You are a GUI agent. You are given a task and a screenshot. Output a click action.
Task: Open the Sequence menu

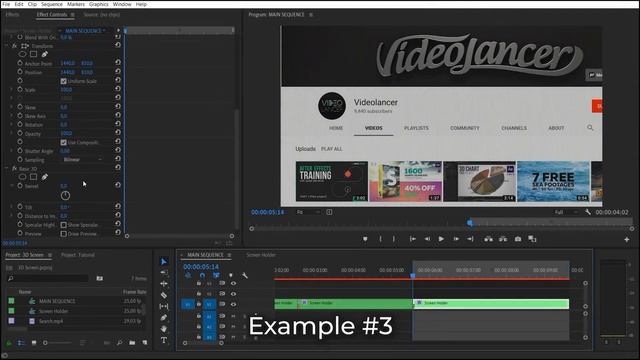(52, 4)
